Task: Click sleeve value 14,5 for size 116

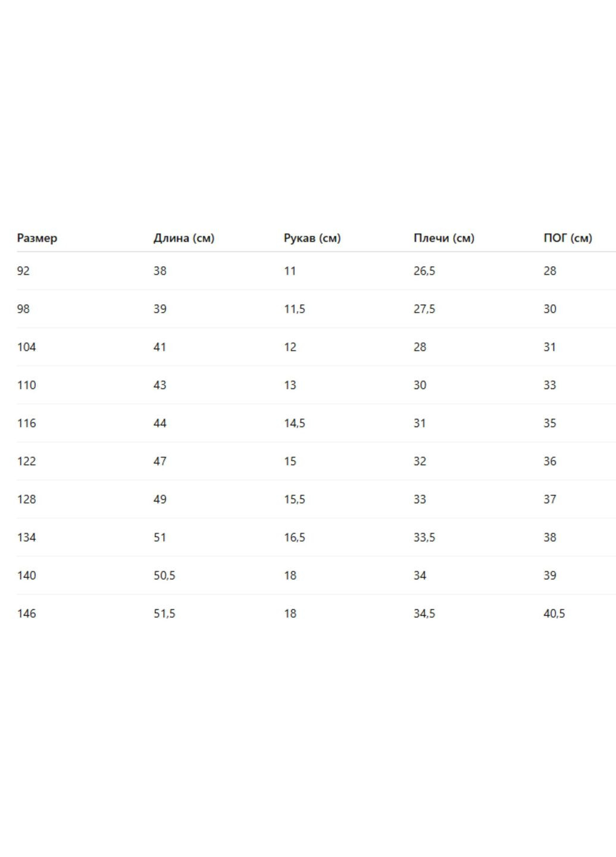Action: (x=294, y=423)
